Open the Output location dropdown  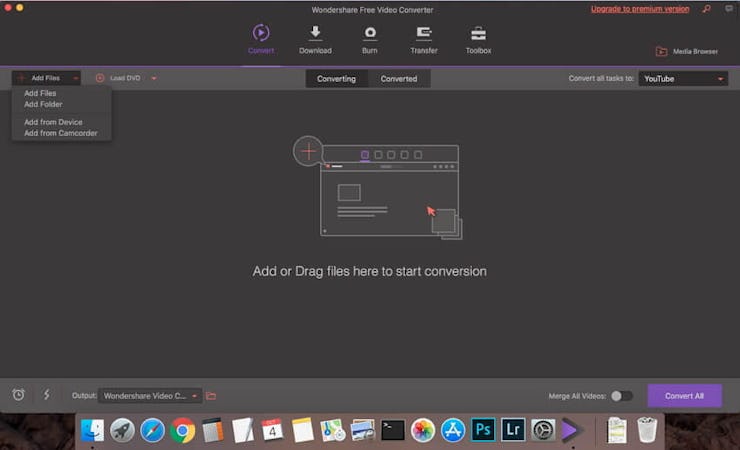150,396
